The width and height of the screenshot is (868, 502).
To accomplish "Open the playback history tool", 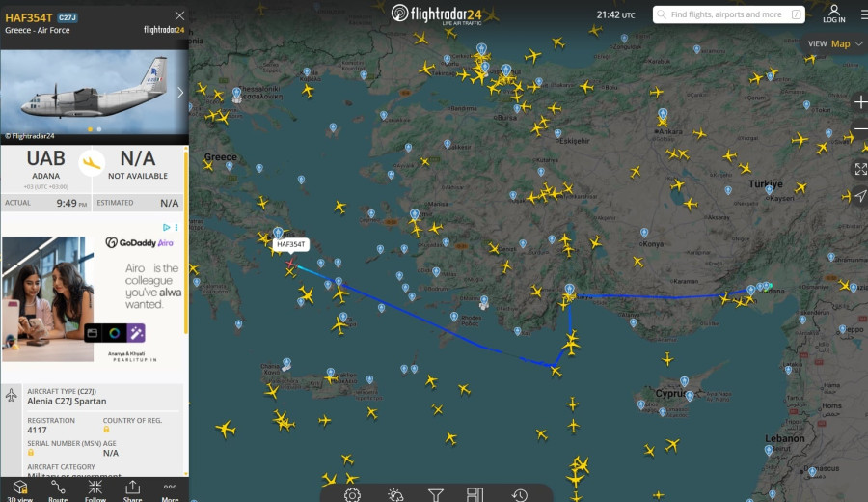I will tap(519, 494).
